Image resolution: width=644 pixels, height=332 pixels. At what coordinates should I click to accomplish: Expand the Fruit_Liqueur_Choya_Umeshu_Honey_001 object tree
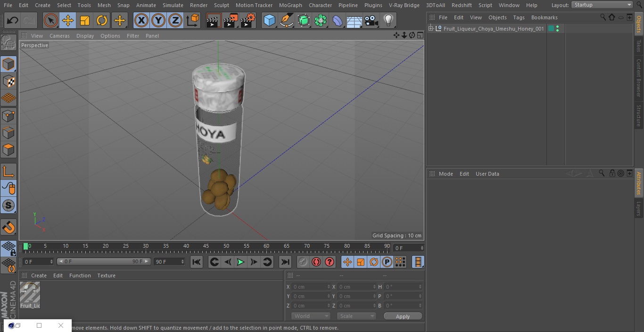(x=430, y=29)
